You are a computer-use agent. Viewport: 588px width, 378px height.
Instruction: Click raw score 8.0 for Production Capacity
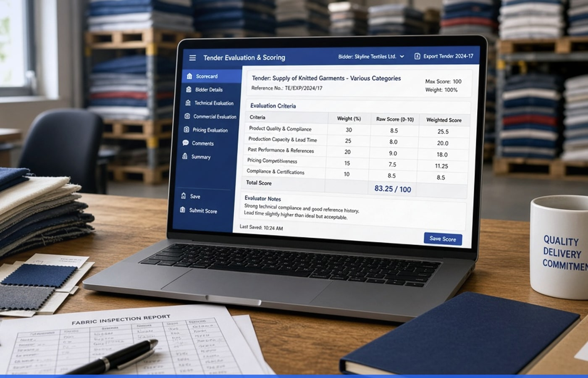[x=393, y=142]
